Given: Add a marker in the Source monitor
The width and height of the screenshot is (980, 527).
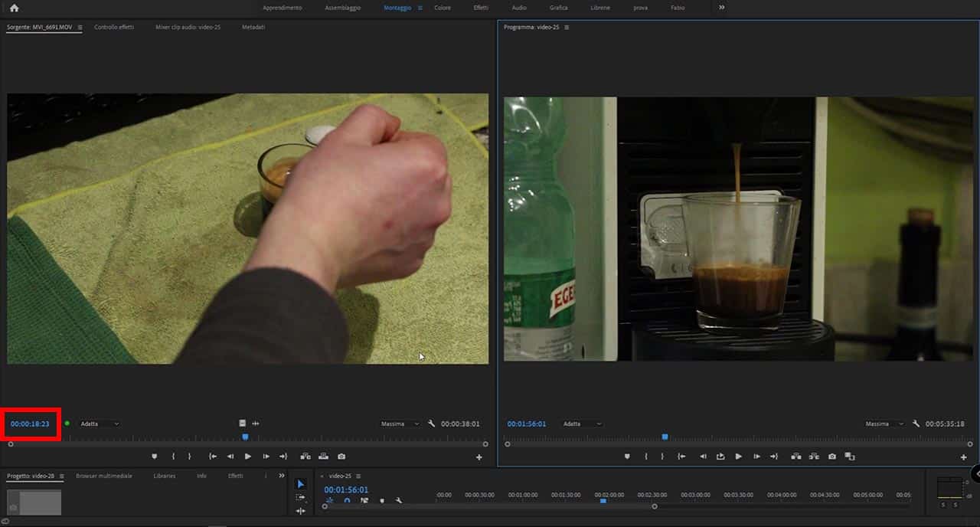Looking at the screenshot, I should (154, 457).
